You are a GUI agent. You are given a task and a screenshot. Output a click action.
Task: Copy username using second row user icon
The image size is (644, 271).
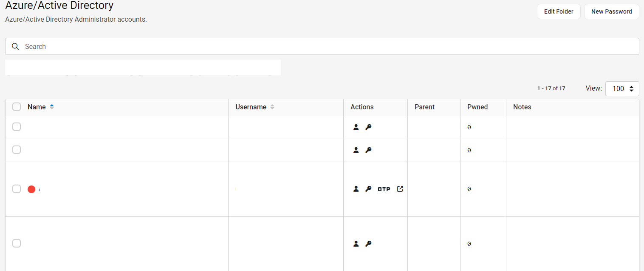[356, 150]
